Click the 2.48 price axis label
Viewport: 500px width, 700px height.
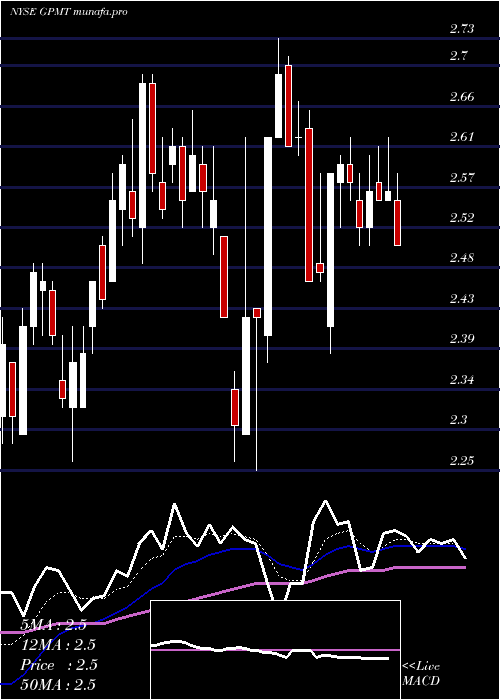point(462,258)
